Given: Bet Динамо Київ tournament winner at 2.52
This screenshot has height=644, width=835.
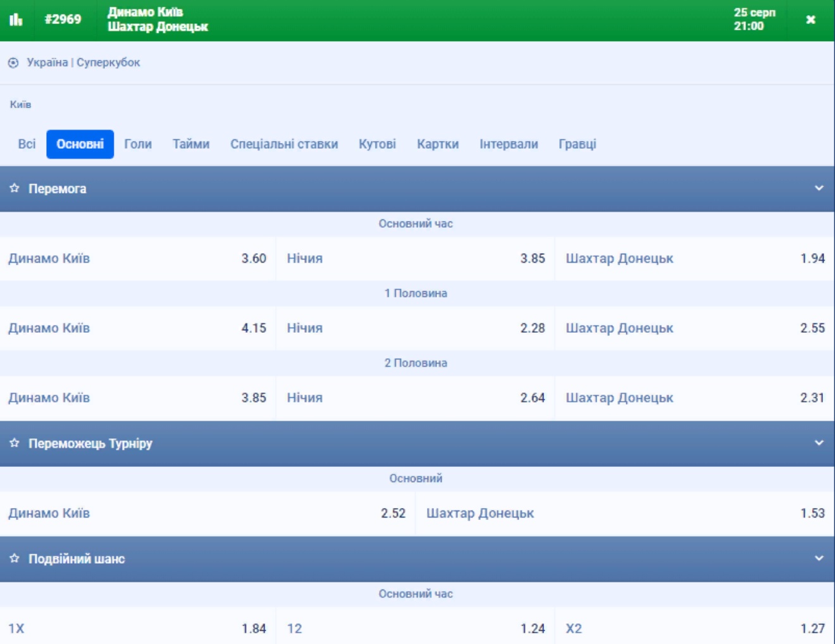Looking at the screenshot, I should point(207,514).
